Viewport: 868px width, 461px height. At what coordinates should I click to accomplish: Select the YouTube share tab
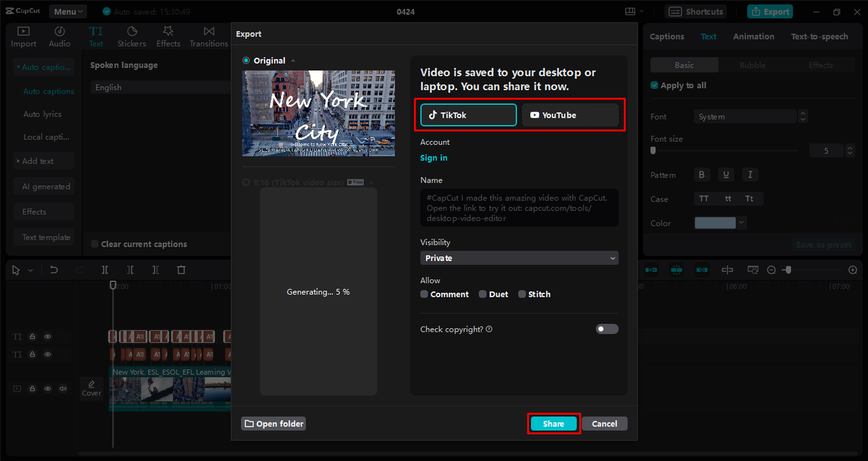(570, 115)
